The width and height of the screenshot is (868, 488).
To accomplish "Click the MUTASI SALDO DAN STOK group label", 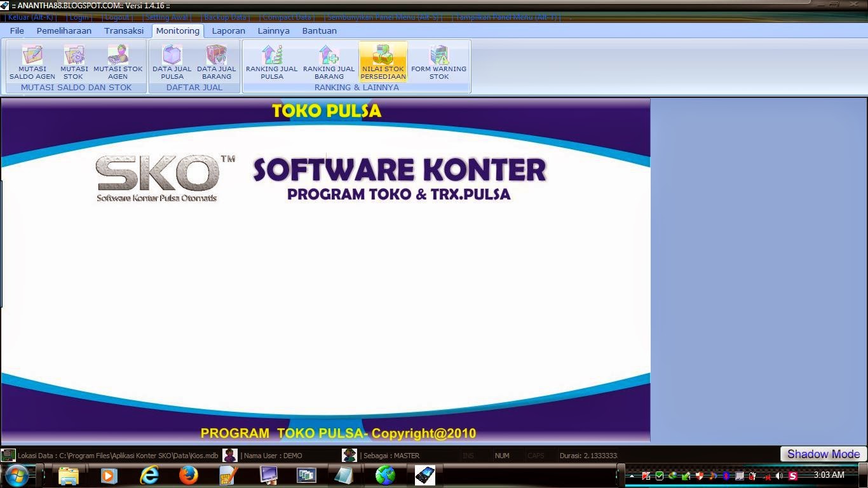I will (x=76, y=88).
